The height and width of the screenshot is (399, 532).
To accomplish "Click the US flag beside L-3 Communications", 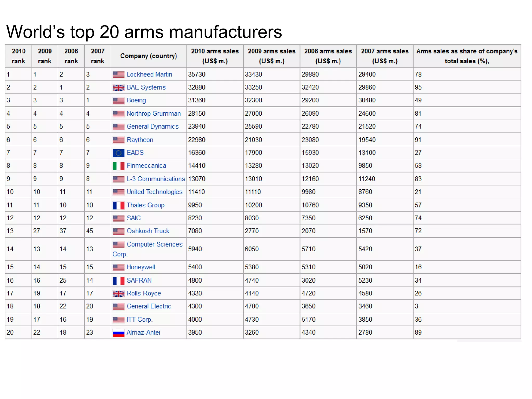I will click(118, 179).
